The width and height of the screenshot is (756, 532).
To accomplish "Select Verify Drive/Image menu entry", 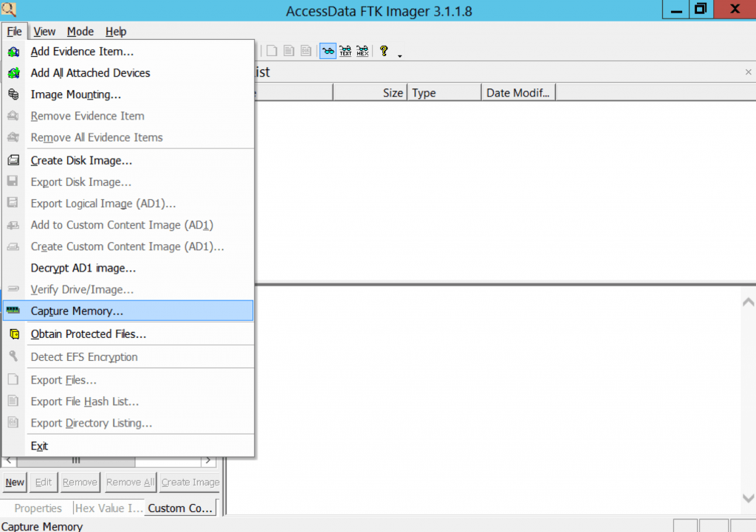I will pos(128,290).
